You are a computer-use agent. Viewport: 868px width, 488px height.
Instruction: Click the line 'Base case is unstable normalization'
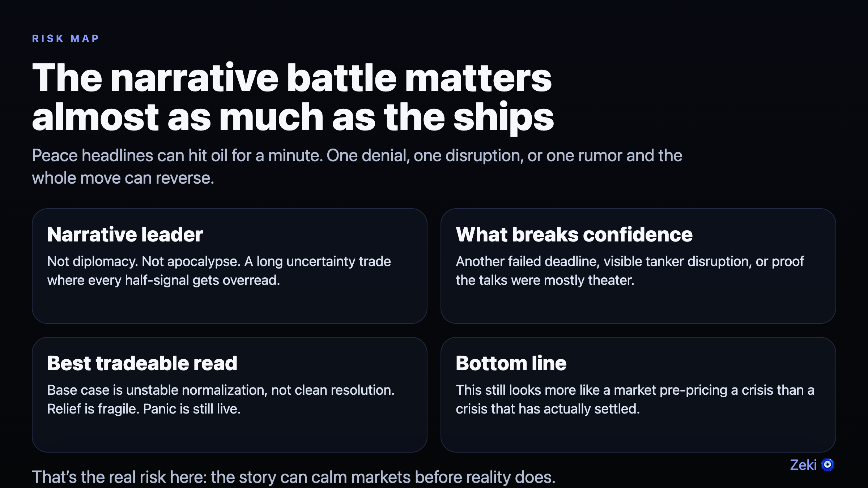pos(221,390)
